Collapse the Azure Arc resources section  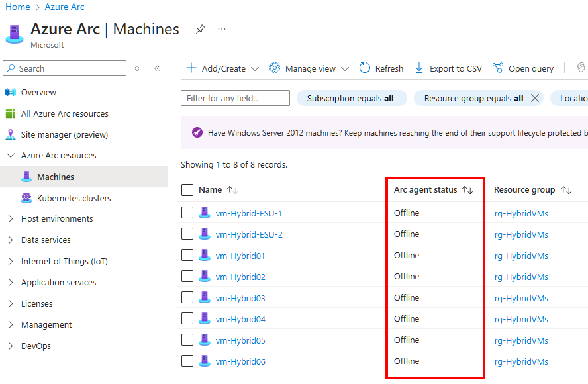[11, 155]
